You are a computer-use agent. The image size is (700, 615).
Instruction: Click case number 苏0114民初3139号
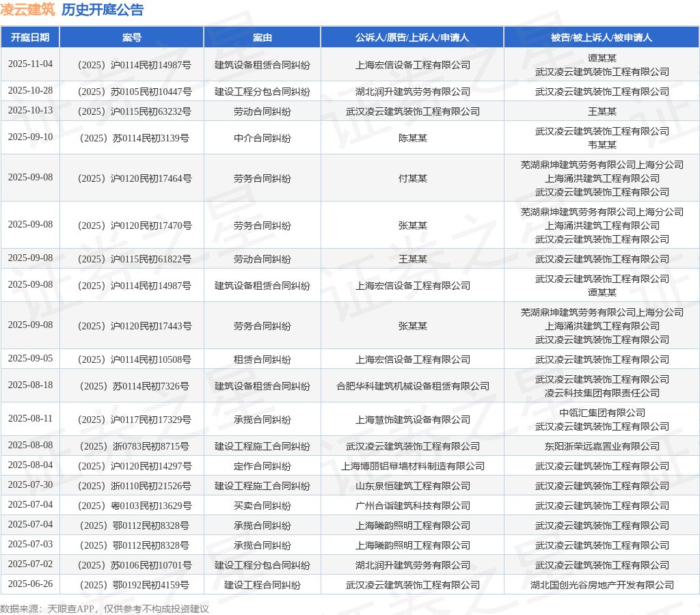tap(135, 138)
